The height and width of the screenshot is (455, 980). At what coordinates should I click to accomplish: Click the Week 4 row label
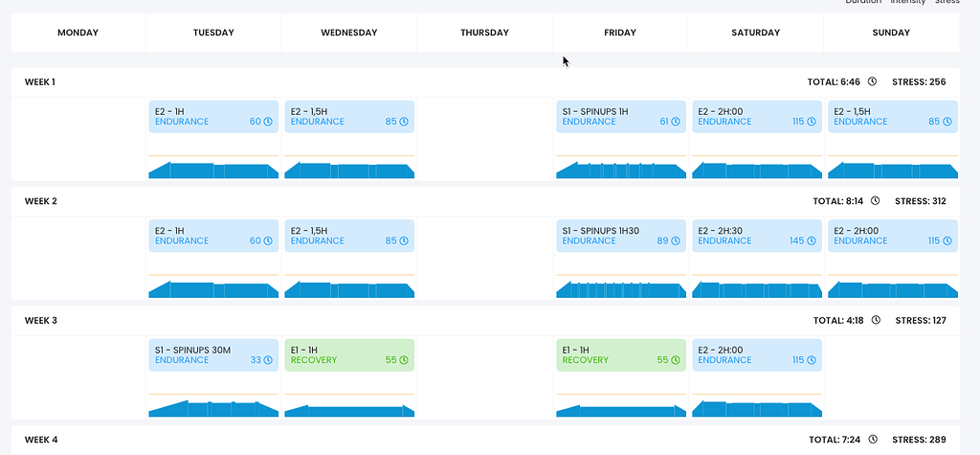41,440
